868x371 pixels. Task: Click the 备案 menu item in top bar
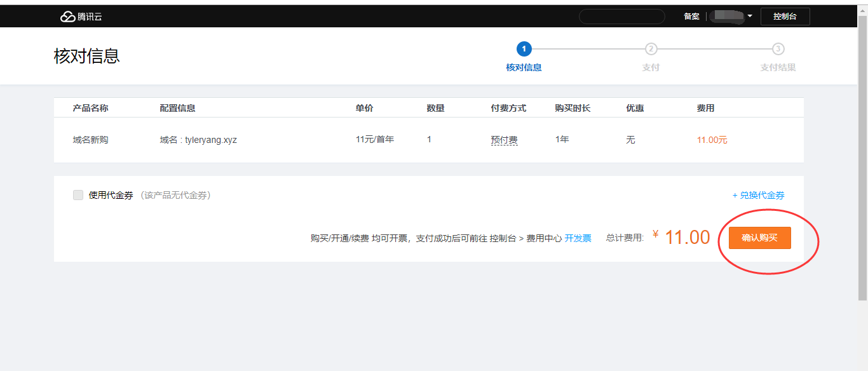tap(691, 16)
